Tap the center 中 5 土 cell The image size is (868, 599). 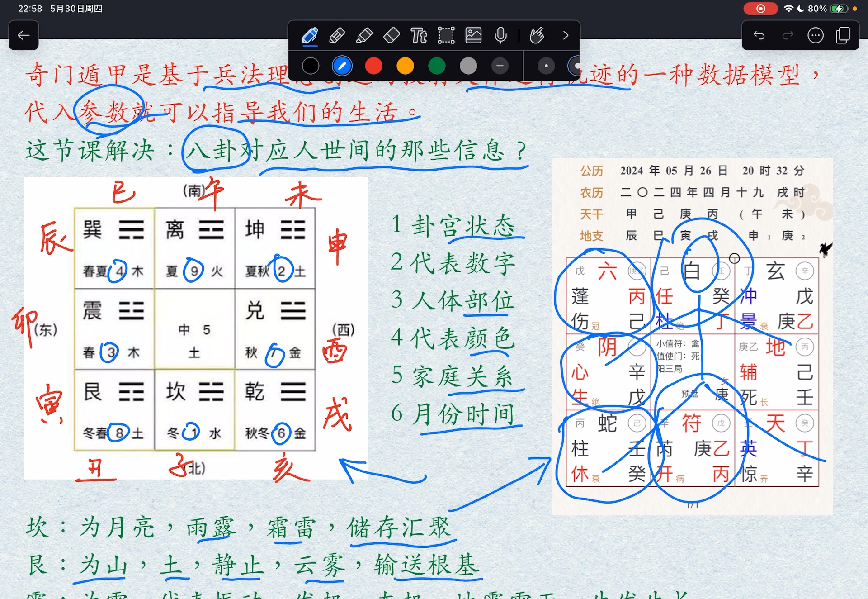click(194, 329)
